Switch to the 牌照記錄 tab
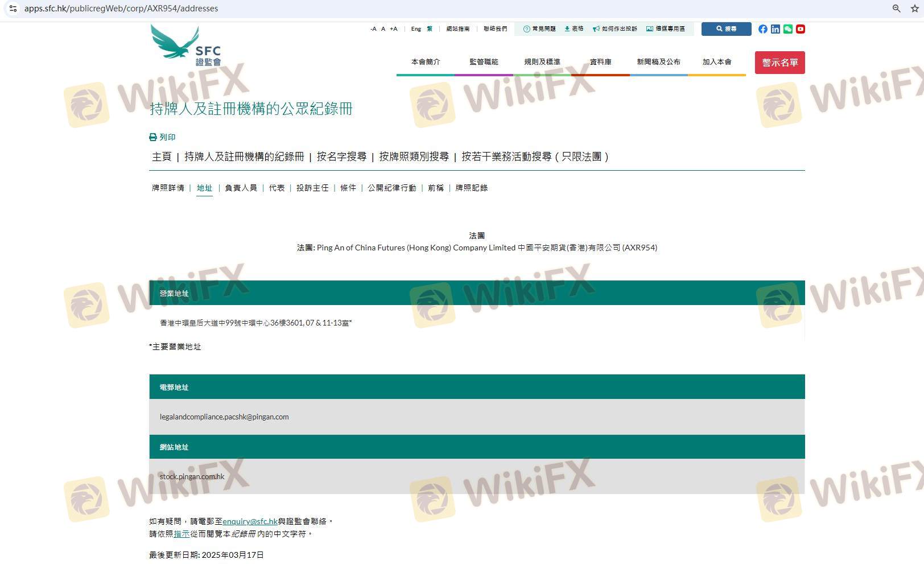 tap(471, 188)
